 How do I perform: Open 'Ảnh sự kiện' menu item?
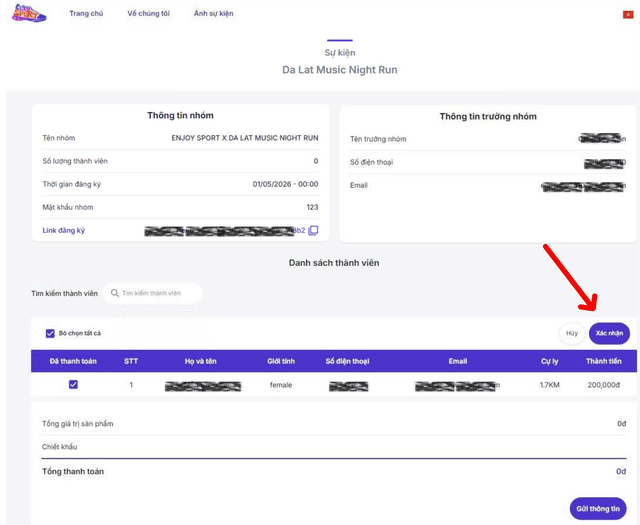(x=213, y=14)
